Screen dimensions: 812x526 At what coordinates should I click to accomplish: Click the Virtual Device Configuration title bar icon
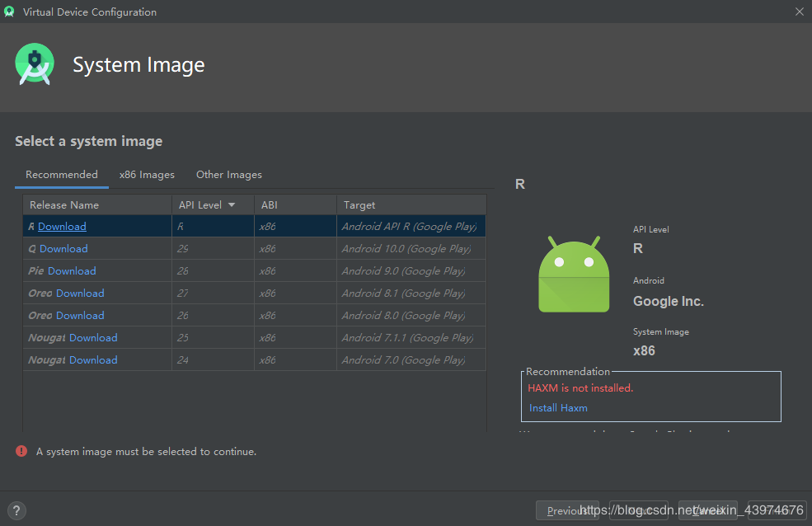pos(10,12)
